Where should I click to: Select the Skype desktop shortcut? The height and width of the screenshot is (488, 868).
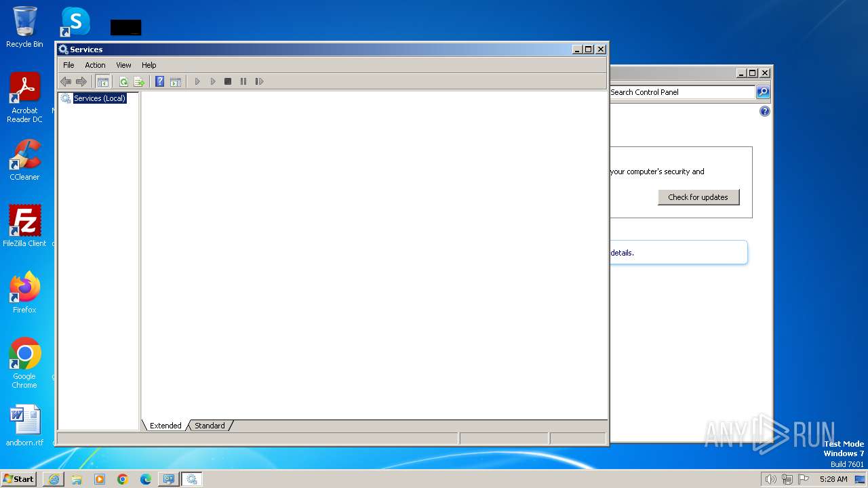coord(75,22)
